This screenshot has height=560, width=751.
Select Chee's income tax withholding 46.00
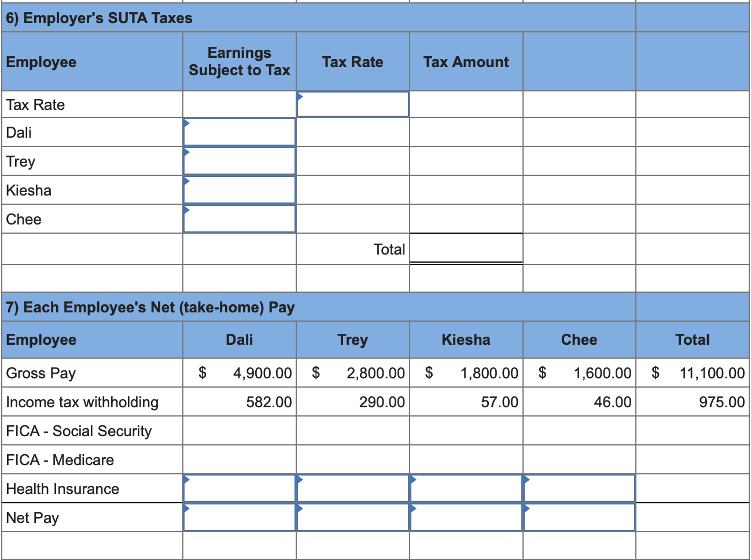(613, 402)
